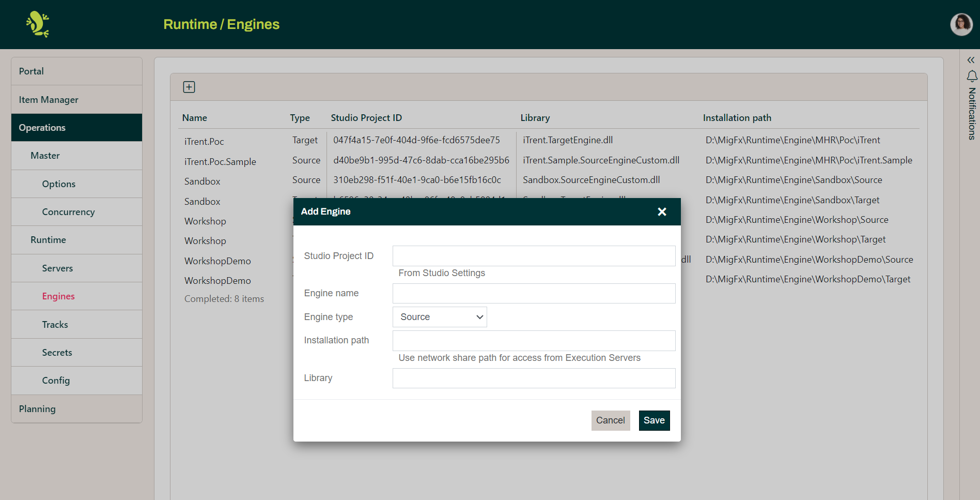
Task: Select the Engines sidebar entry
Action: tap(58, 296)
